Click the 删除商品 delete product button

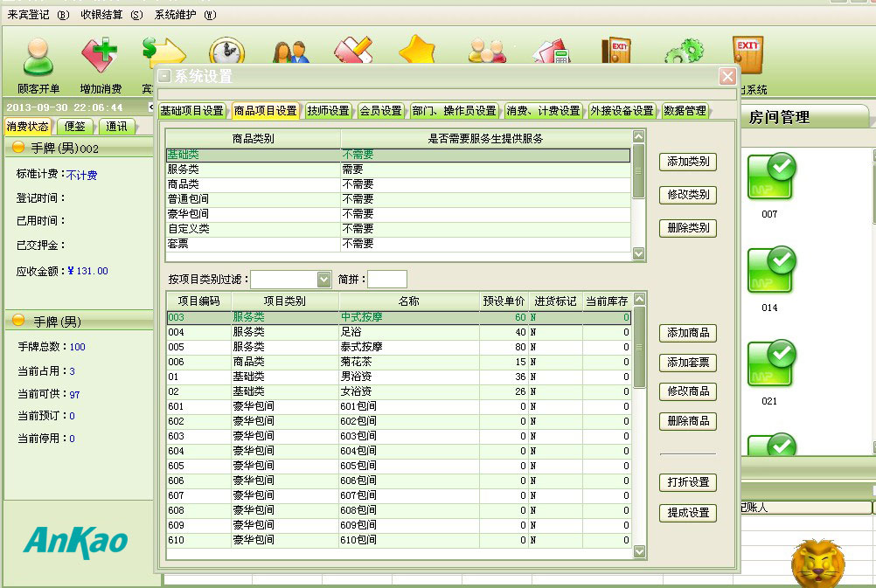(x=688, y=421)
